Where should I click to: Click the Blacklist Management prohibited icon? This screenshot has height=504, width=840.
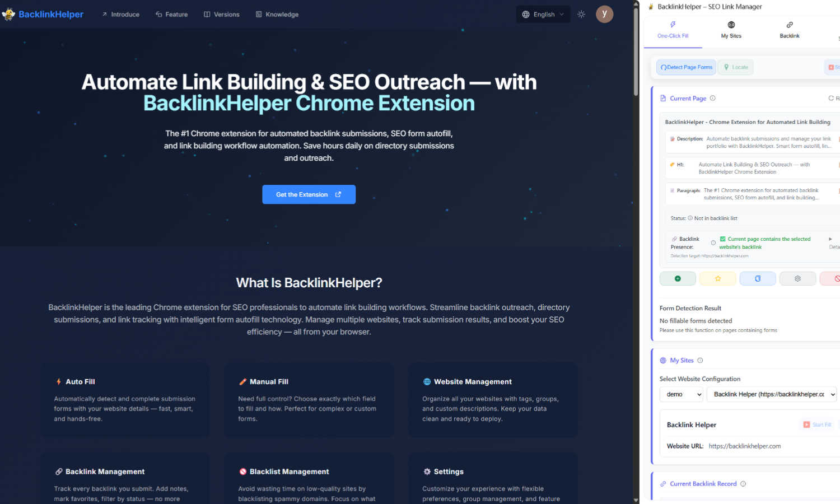click(x=243, y=472)
